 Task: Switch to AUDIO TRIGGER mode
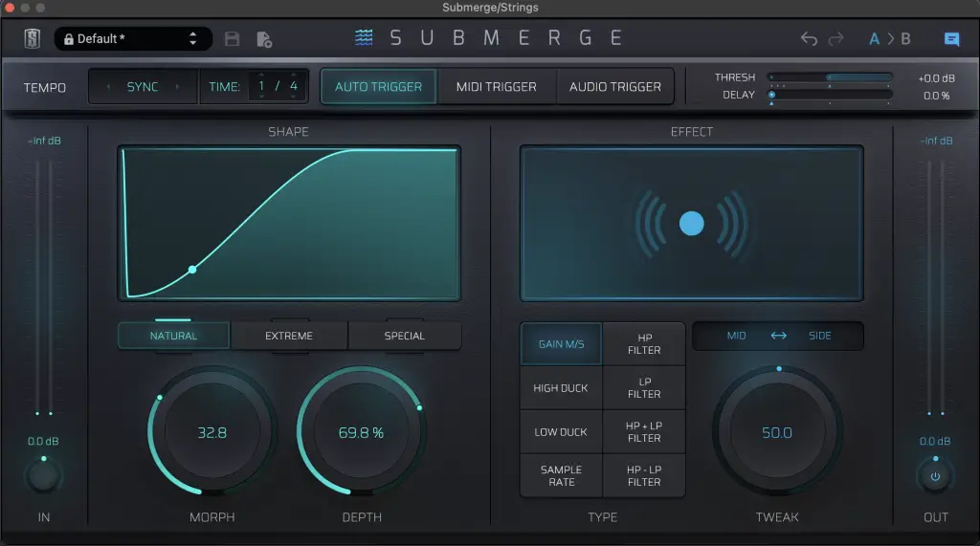click(x=615, y=87)
